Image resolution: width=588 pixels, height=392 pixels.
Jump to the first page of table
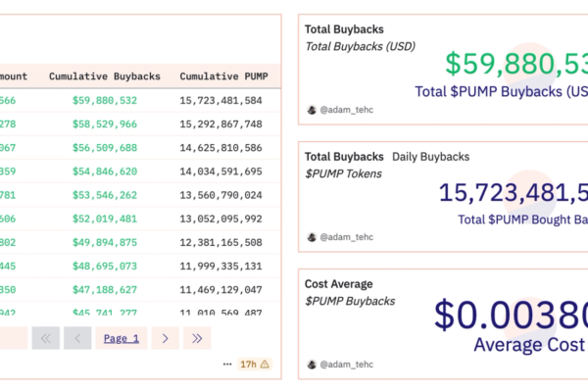45,338
